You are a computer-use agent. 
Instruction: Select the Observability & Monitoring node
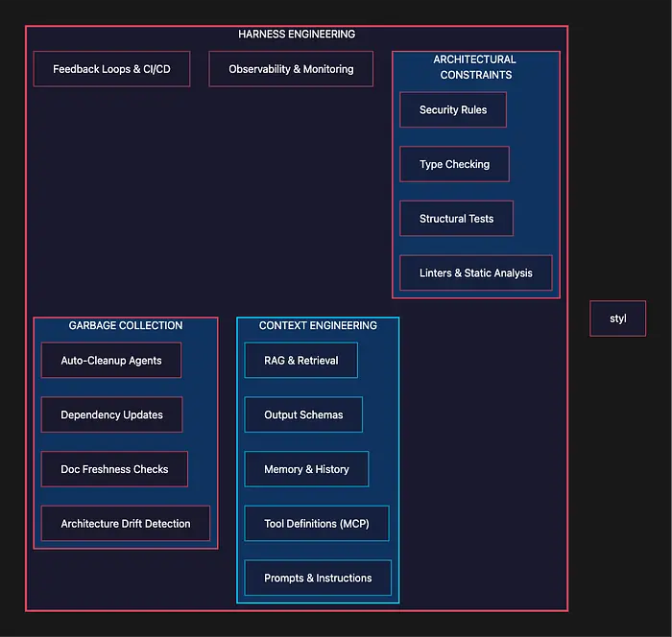[x=291, y=69]
